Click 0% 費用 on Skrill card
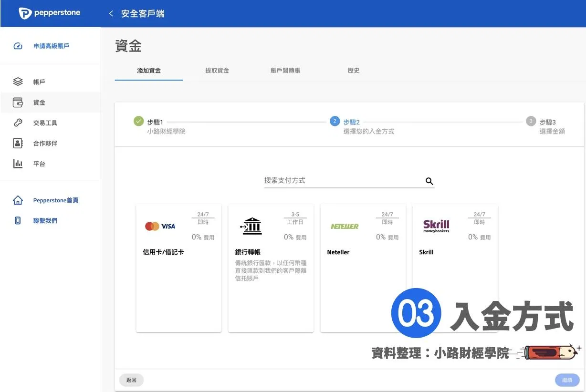 coord(479,237)
